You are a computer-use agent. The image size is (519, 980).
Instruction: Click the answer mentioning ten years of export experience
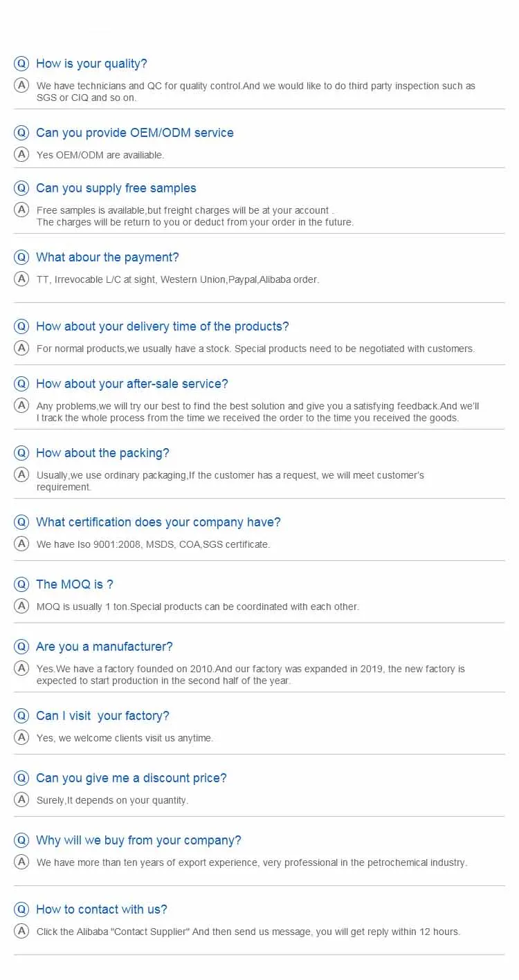[251, 862]
